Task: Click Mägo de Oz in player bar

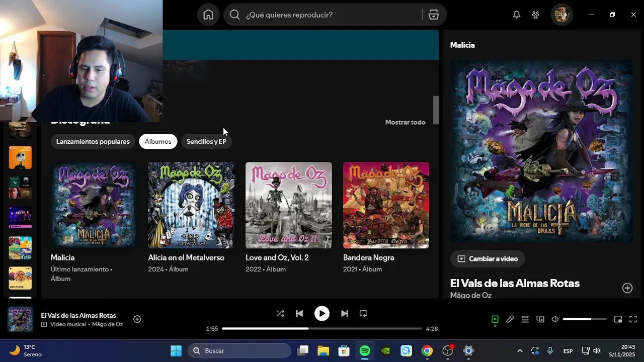Action: click(108, 324)
